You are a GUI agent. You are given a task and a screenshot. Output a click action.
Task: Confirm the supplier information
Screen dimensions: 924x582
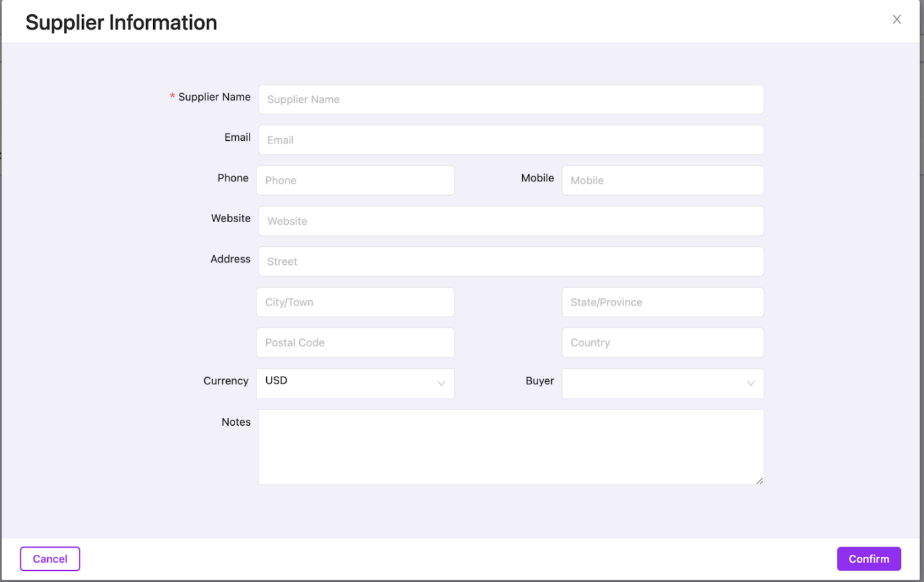coord(868,559)
